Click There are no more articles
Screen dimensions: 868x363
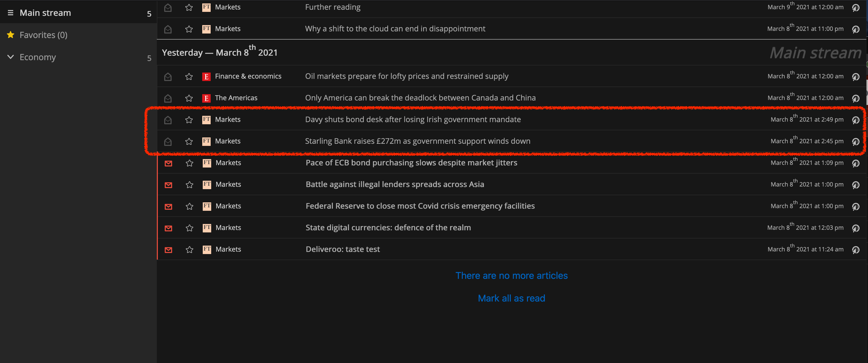tap(511, 275)
